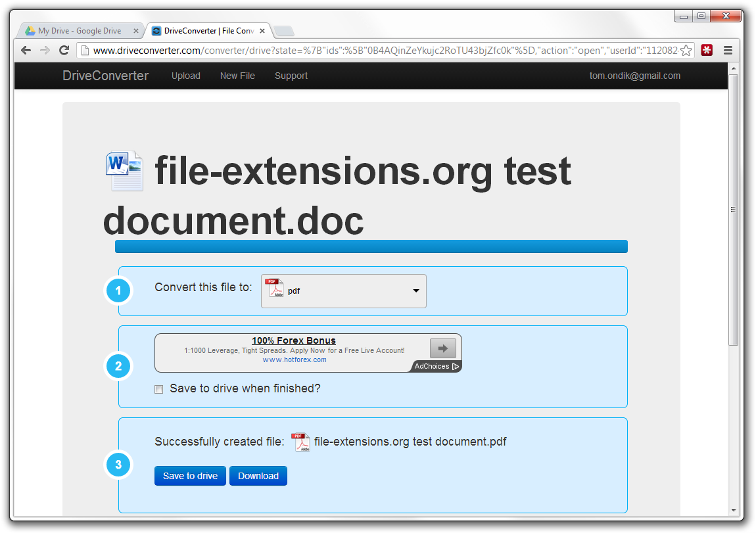Click scrollbar down arrow
The width and height of the screenshot is (756, 533).
(734, 511)
